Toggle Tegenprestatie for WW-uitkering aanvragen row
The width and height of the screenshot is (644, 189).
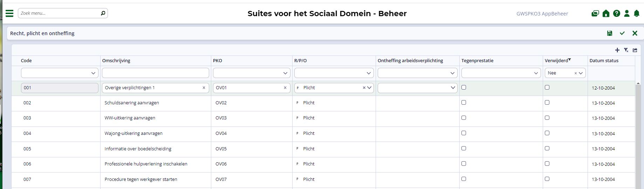(x=464, y=118)
